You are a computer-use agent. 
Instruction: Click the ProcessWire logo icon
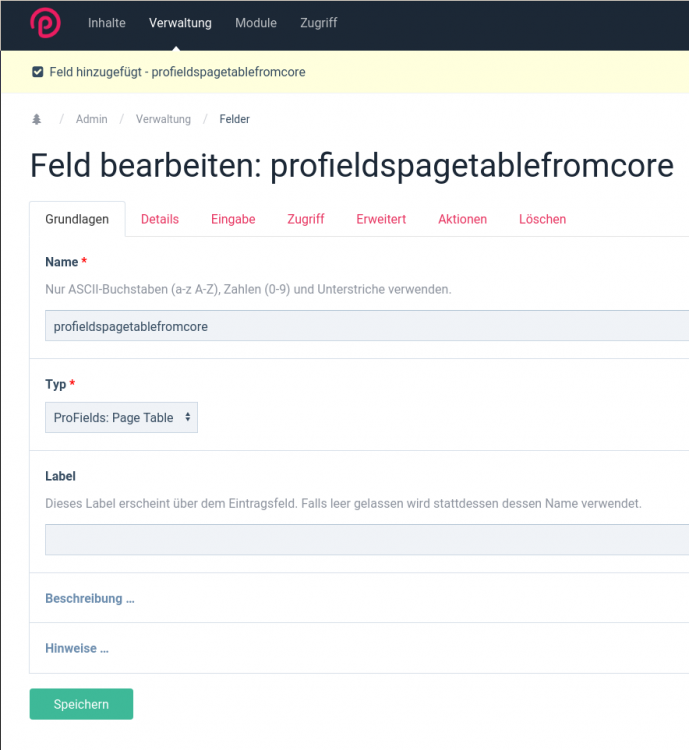[45, 23]
